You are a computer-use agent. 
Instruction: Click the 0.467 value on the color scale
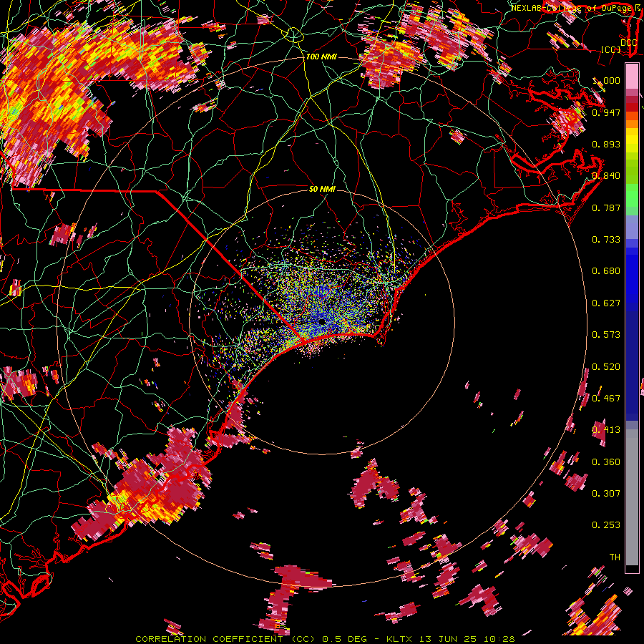tap(606, 399)
